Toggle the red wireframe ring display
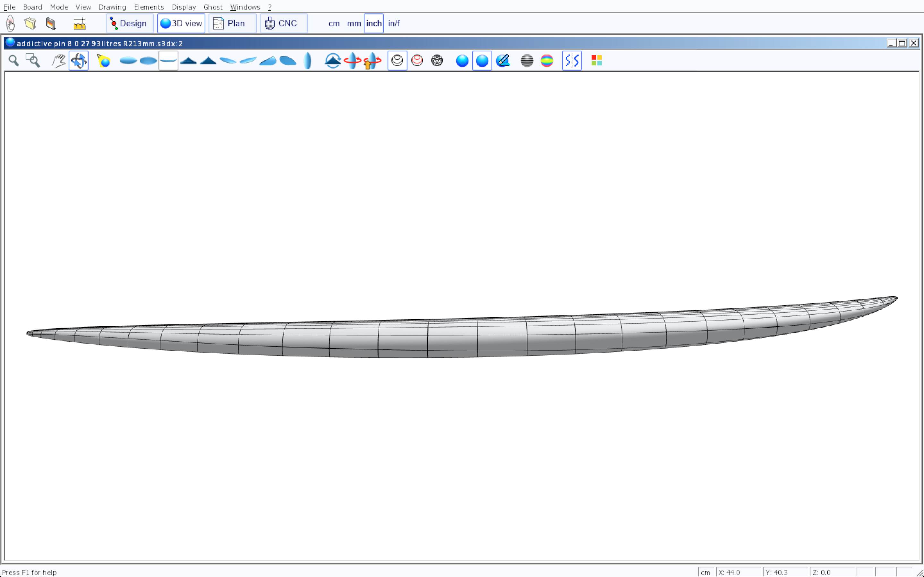The image size is (924, 577). coord(417,61)
